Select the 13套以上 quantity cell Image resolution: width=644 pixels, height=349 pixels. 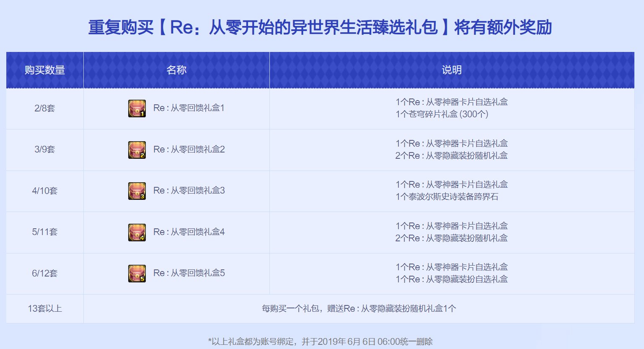(45, 309)
